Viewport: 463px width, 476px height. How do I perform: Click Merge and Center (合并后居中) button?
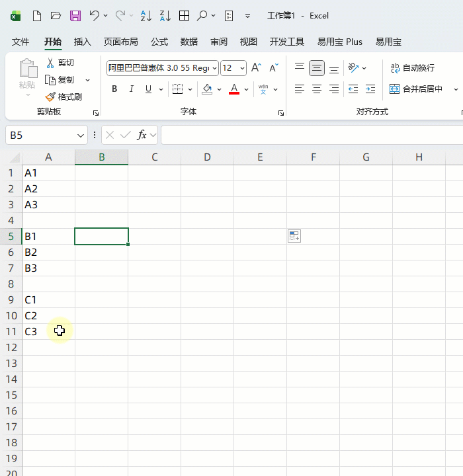416,89
